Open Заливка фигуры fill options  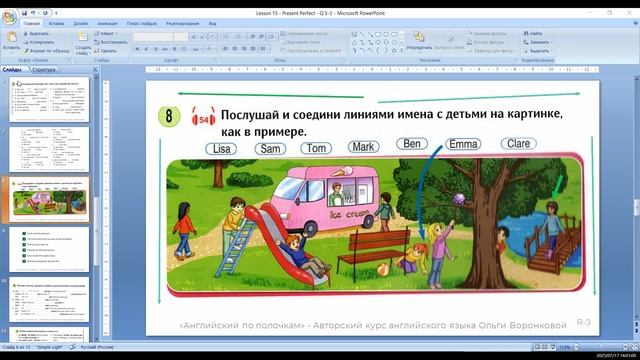point(487,33)
